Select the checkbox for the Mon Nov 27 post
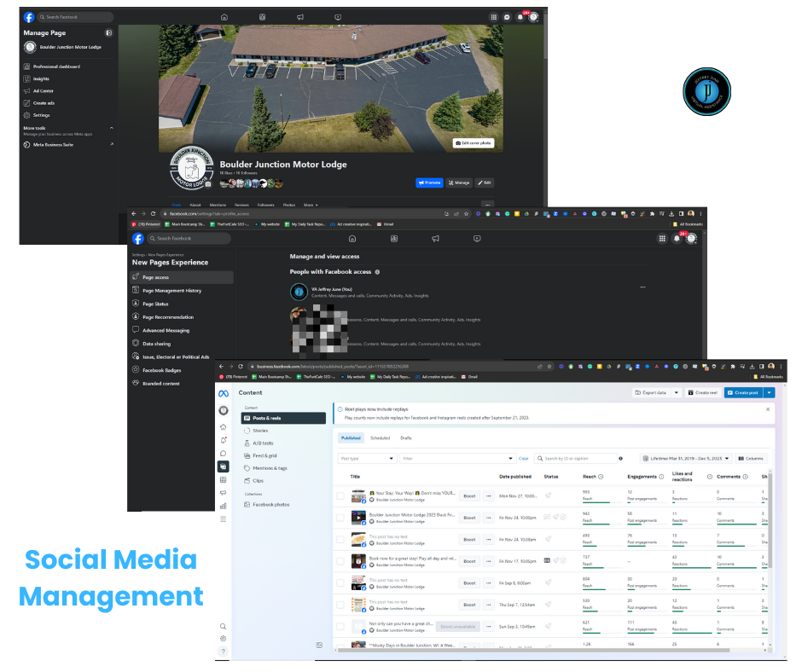 340,496
